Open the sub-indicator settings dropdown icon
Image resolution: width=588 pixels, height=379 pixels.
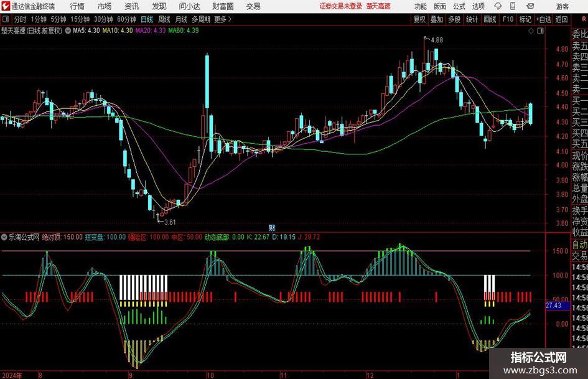tap(4, 237)
